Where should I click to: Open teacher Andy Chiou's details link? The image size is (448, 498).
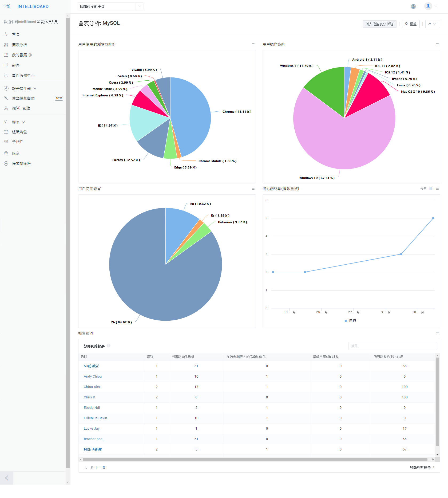click(92, 376)
